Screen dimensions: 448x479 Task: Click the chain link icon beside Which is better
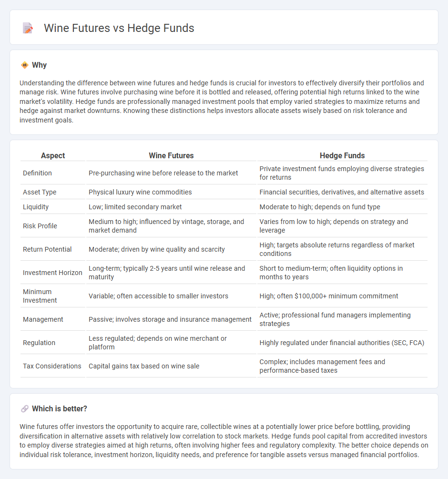tap(24, 409)
